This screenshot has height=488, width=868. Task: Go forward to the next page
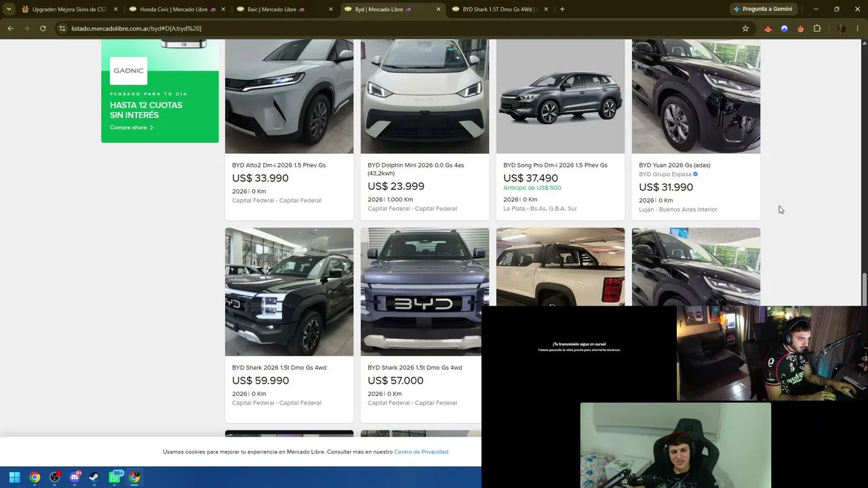26,28
